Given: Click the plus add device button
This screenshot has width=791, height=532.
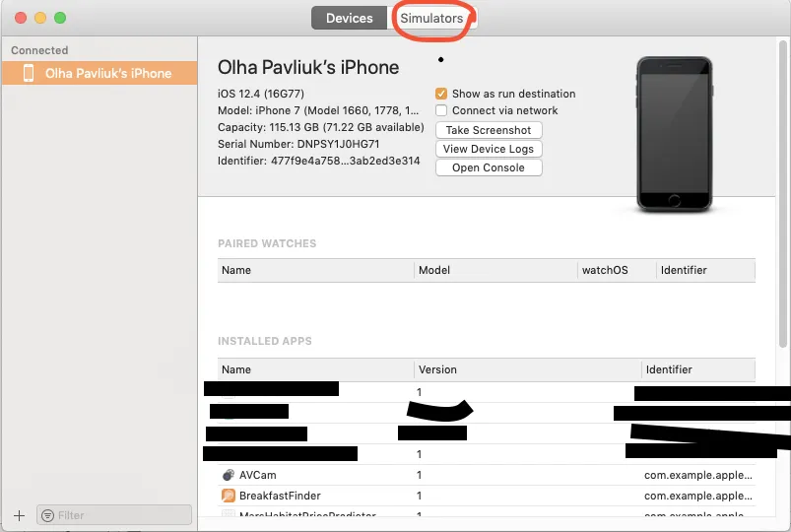Looking at the screenshot, I should click(x=19, y=515).
